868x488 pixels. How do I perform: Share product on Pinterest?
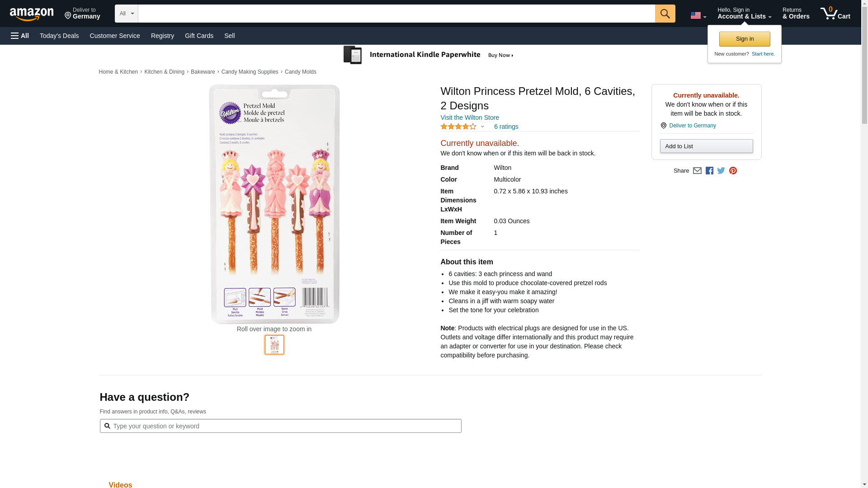(x=733, y=171)
